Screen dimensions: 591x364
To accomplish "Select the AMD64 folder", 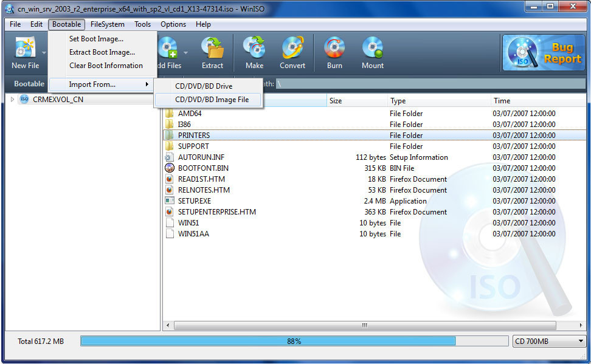I will point(190,114).
